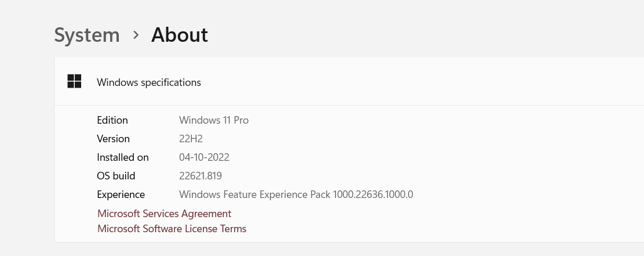Open Microsoft Services Agreement link

[164, 214]
